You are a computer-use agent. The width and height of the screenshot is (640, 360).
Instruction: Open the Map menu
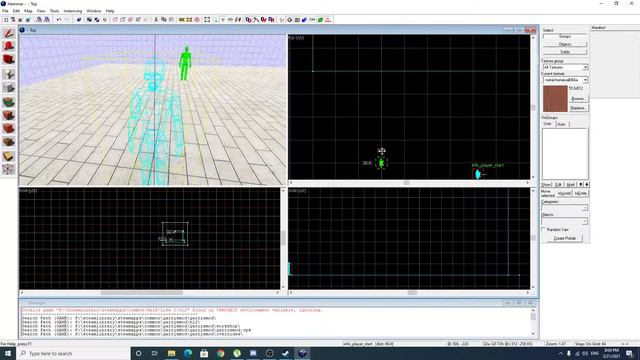tap(28, 11)
